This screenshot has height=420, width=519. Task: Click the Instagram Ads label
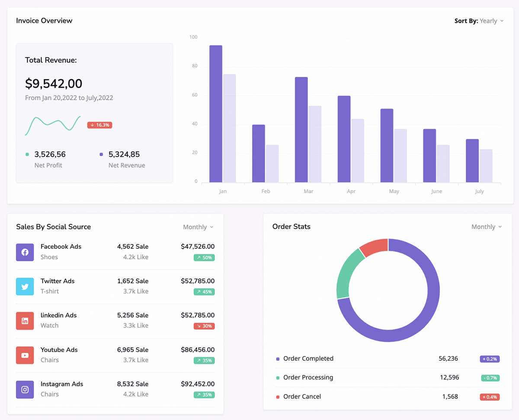(x=61, y=384)
